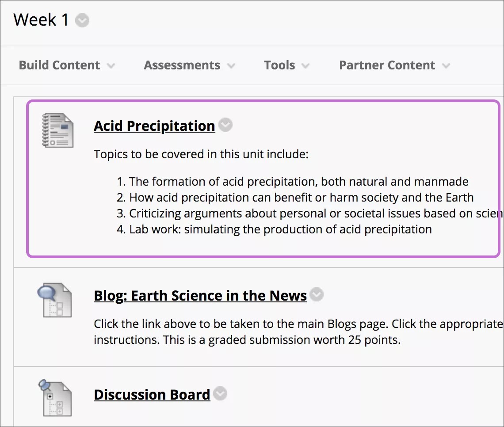
Task: Open the Acid Precipitation link
Action: (x=154, y=126)
